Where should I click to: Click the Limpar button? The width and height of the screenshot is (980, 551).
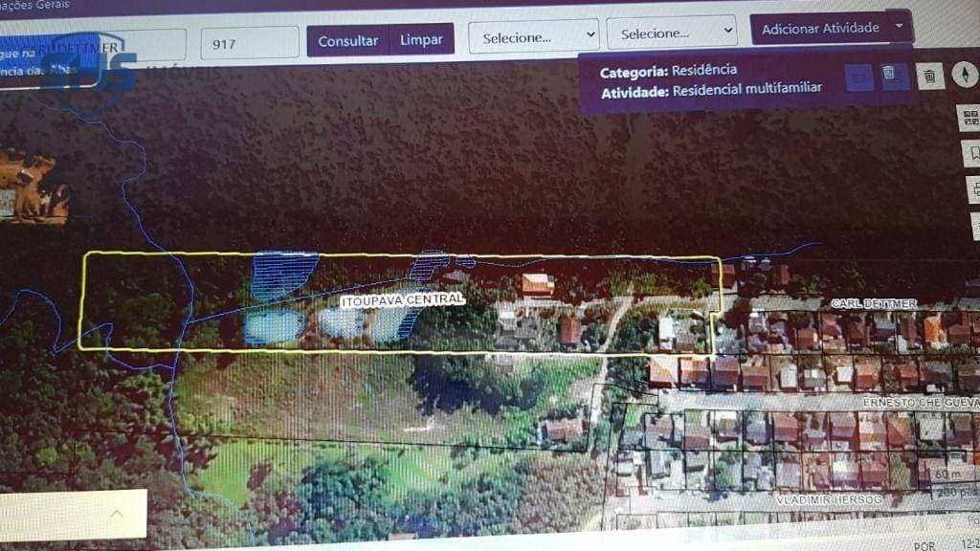421,40
